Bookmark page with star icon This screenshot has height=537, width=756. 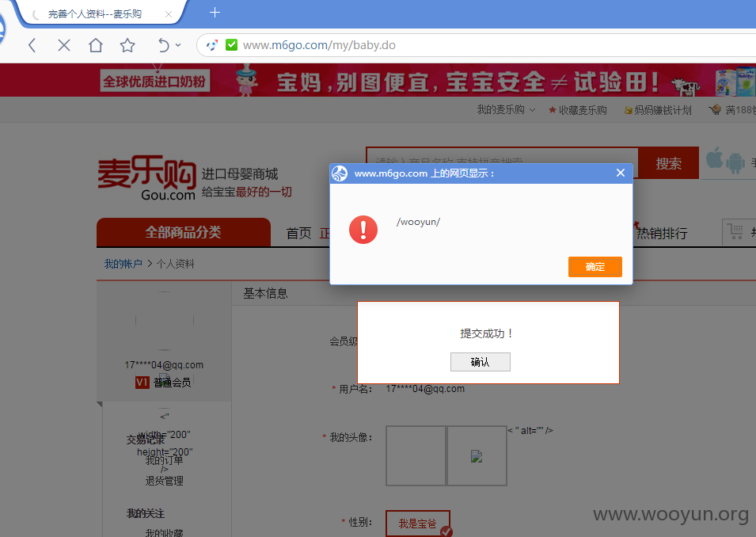[127, 45]
